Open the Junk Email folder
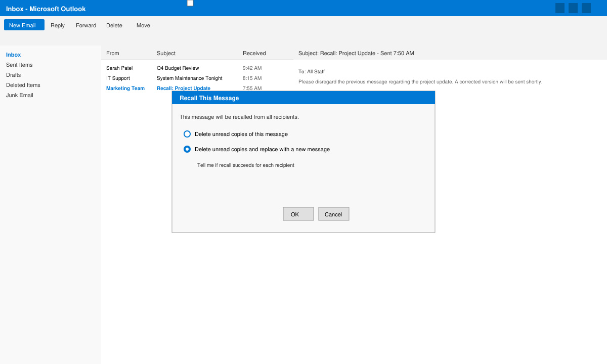Viewport: 607px width, 364px height. (x=20, y=95)
